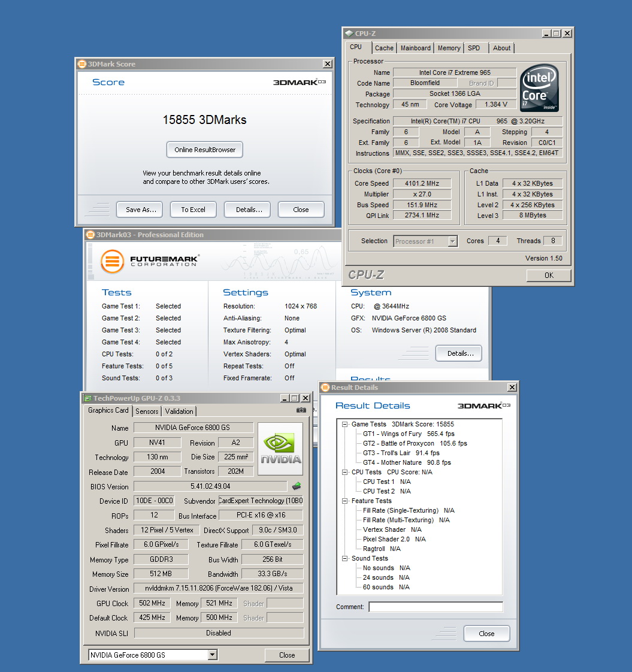Select Fill Rate (Multi-Texturing) row
Screen dimensions: 632x672
pos(406,520)
